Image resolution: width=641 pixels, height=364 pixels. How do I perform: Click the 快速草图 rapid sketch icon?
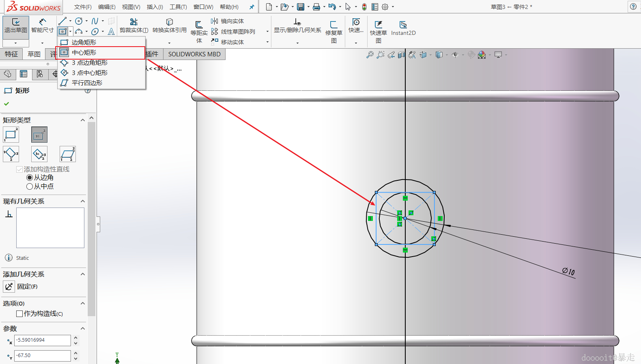coord(379,25)
